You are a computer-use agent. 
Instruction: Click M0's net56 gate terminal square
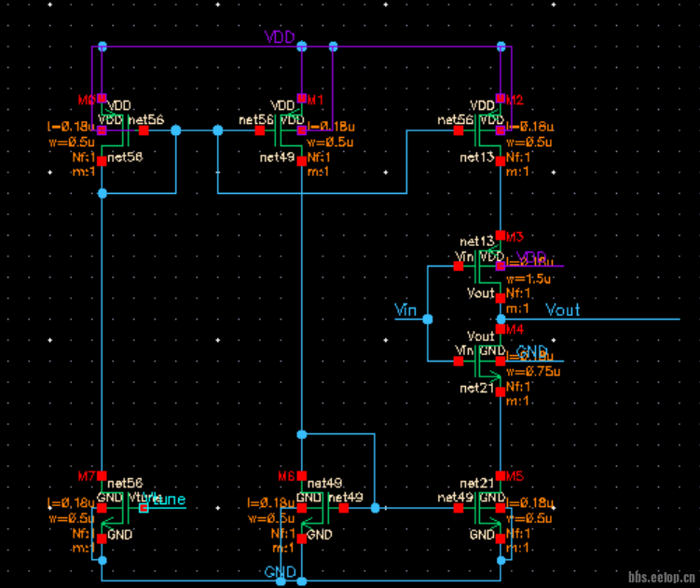[144, 130]
